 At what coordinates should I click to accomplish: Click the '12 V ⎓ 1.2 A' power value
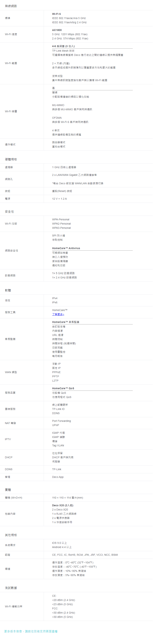60,199
